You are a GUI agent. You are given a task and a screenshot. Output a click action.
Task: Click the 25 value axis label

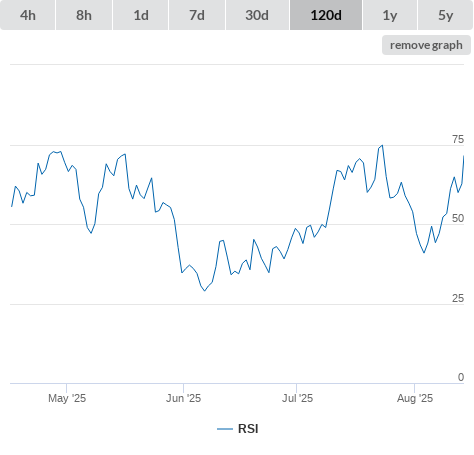458,298
